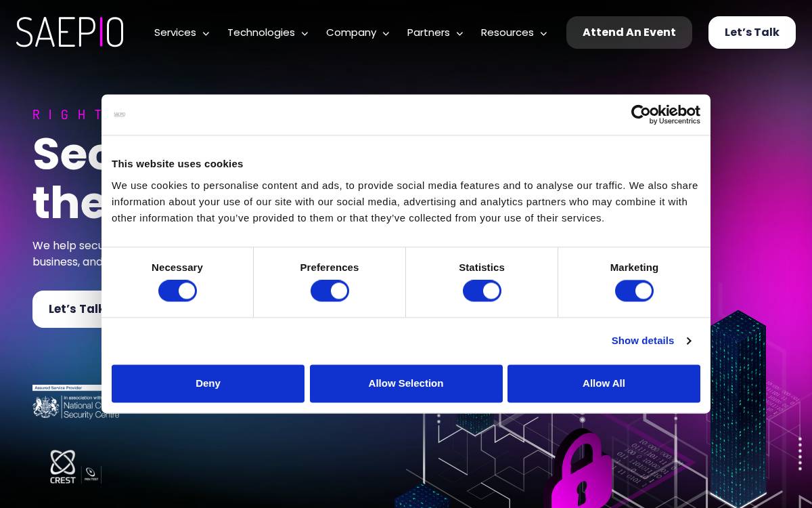Expand the Company dropdown chevron
This screenshot has width=812, height=508.
coord(386,33)
